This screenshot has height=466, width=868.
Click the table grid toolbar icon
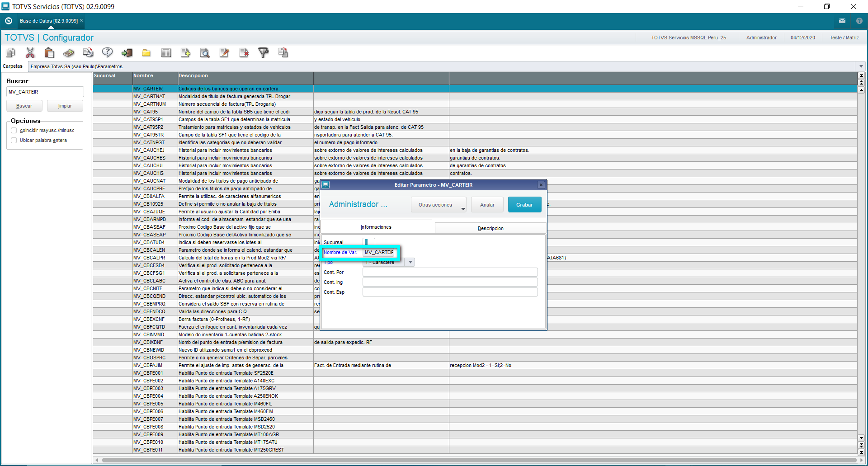pos(166,53)
